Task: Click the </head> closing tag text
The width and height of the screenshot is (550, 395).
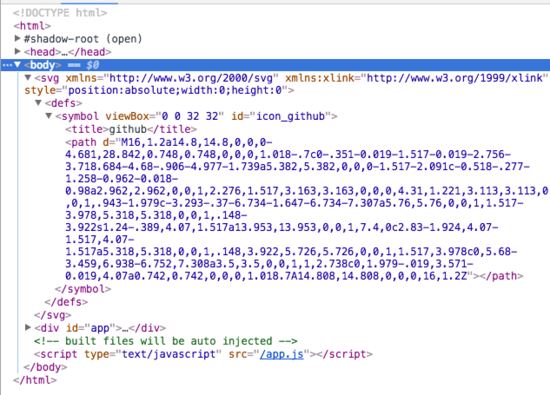Action: point(89,52)
